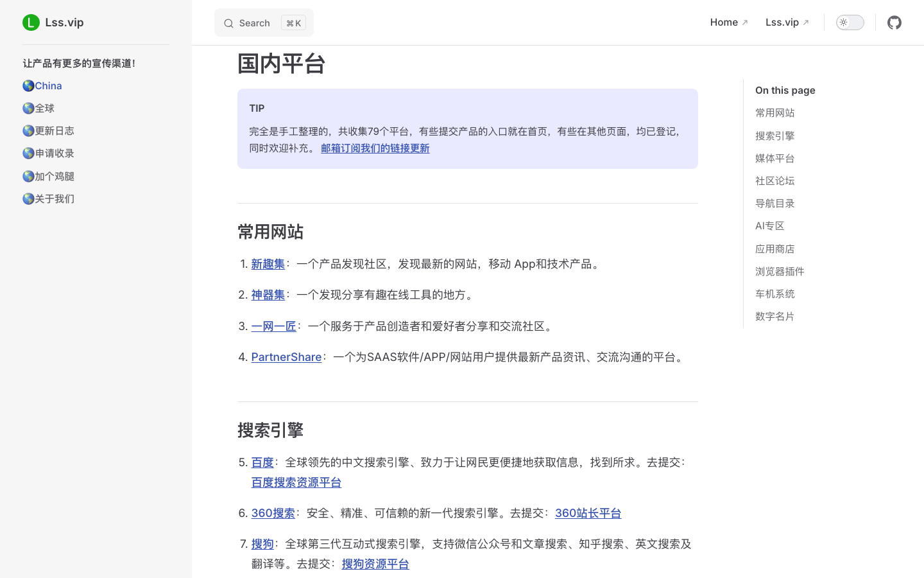924x578 pixels.
Task: Open the 申请收录 sidebar page
Action: pyautogui.click(x=55, y=153)
